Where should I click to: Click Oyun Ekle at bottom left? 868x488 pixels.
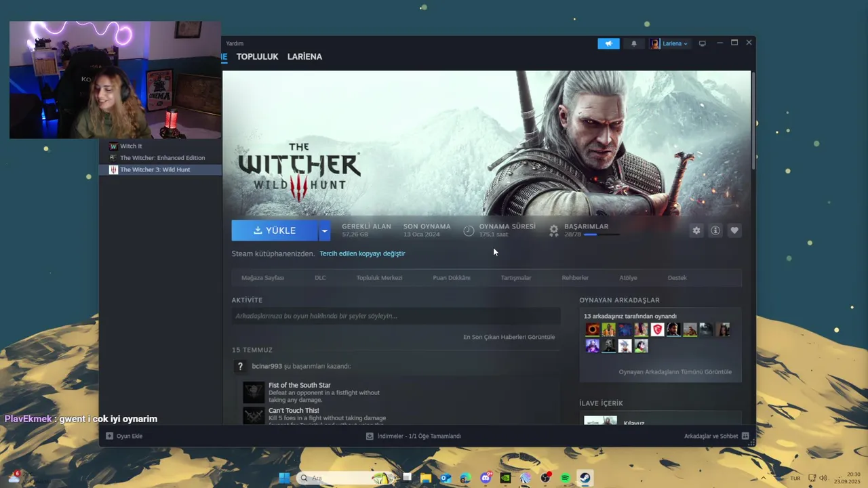click(124, 436)
